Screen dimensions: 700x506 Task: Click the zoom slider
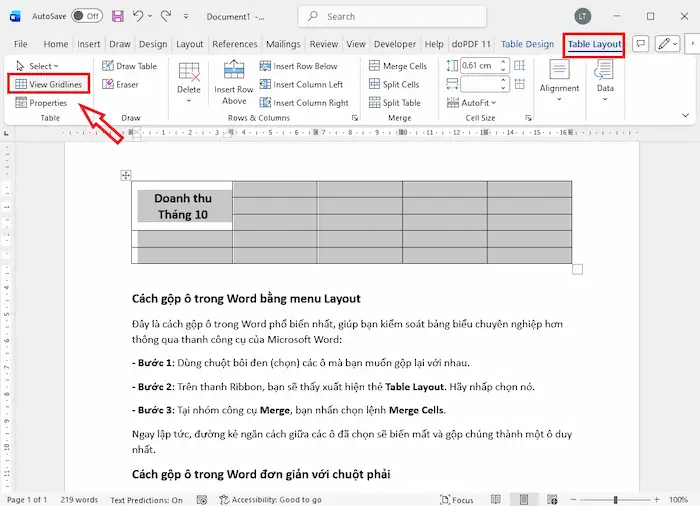pos(615,500)
